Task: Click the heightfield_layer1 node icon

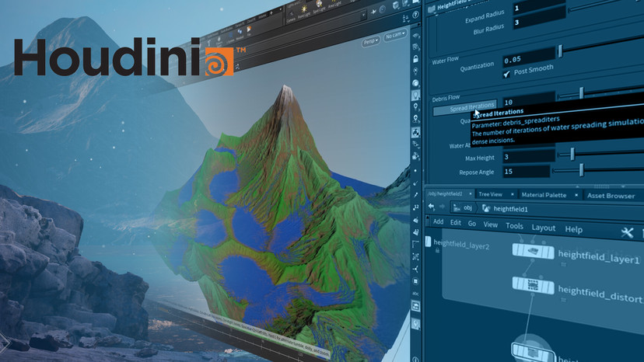Action: pos(533,251)
